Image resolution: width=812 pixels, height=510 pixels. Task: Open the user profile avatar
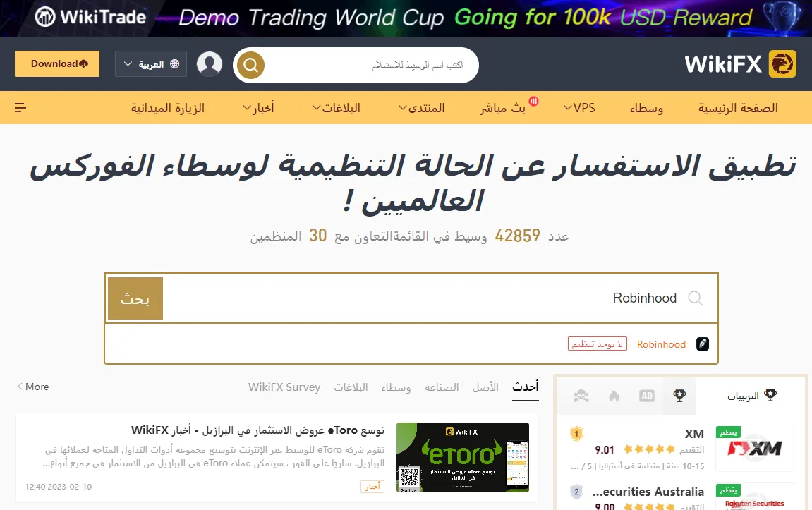point(210,64)
